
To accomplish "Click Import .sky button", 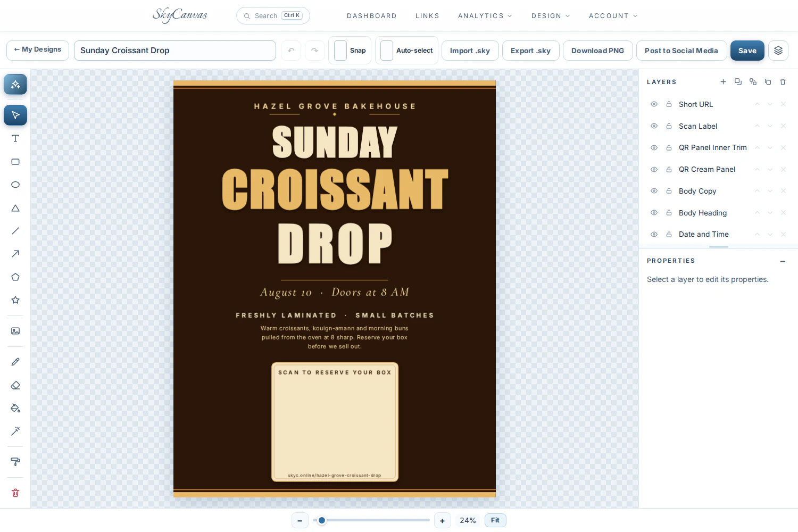I will (470, 51).
